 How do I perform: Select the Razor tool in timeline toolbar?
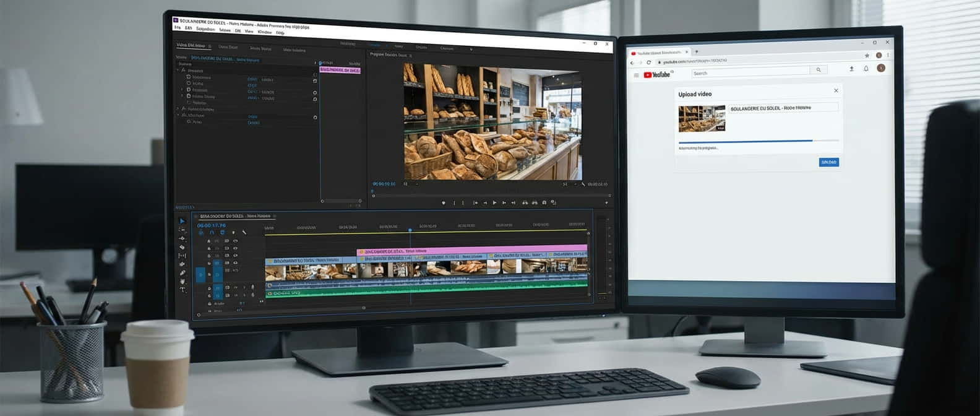click(182, 247)
